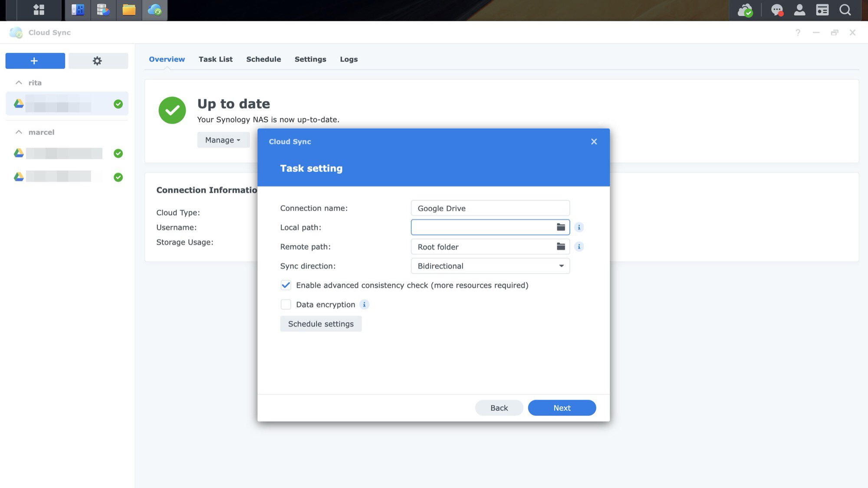Collapse the rita connection group
This screenshot has height=488, width=868.
(x=19, y=82)
